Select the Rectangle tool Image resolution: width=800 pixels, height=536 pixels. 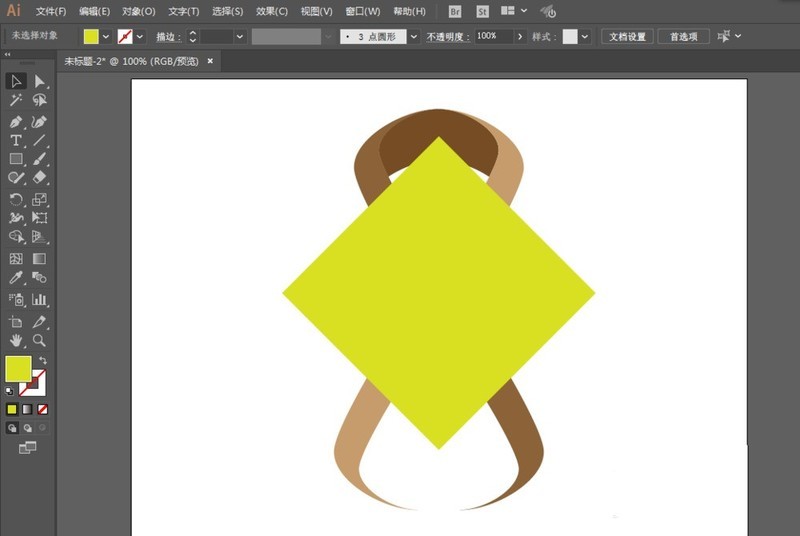coord(16,159)
